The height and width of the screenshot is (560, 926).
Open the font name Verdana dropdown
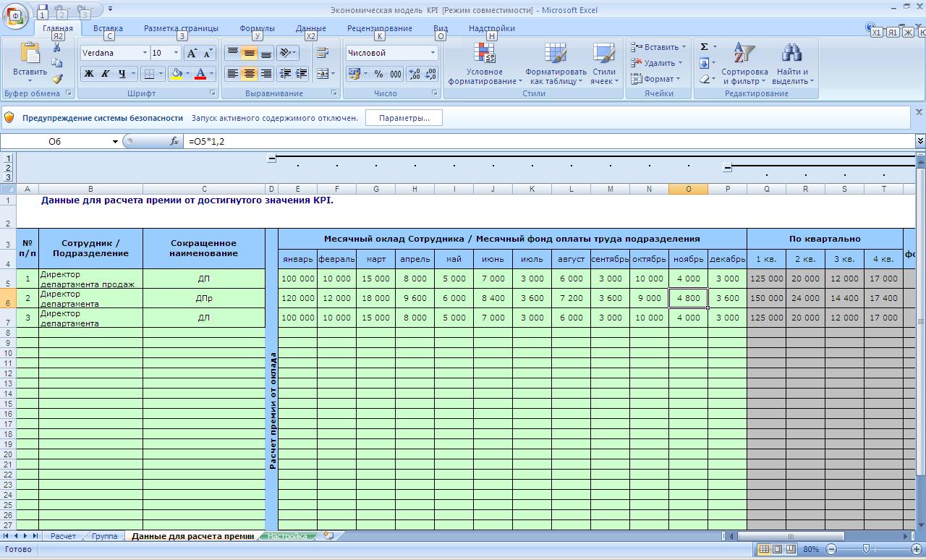[145, 53]
